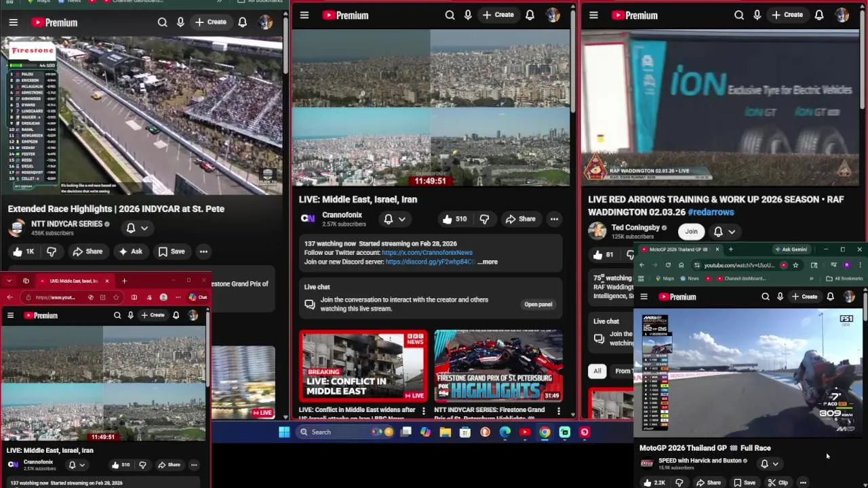Save the INDYCAR highlights video
868x488 pixels.
click(x=172, y=251)
